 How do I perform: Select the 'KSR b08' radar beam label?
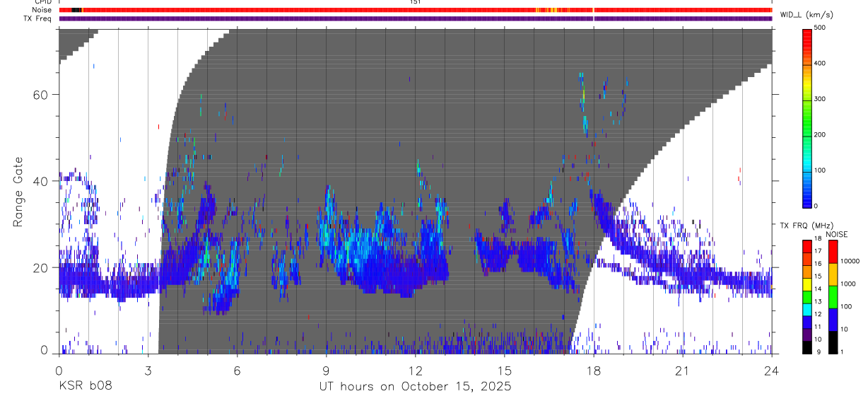point(85,387)
